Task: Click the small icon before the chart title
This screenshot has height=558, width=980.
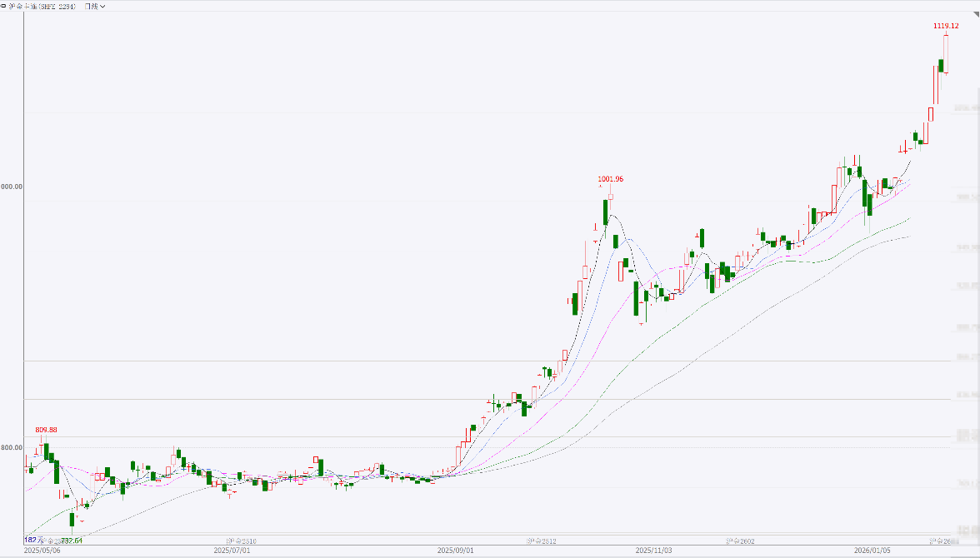Action: (x=3, y=6)
